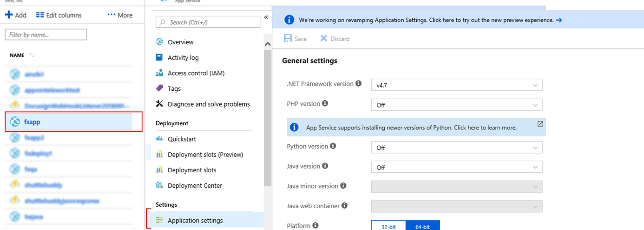644x230 pixels.
Task: Open the Java minor version dropdown
Action: (456, 187)
